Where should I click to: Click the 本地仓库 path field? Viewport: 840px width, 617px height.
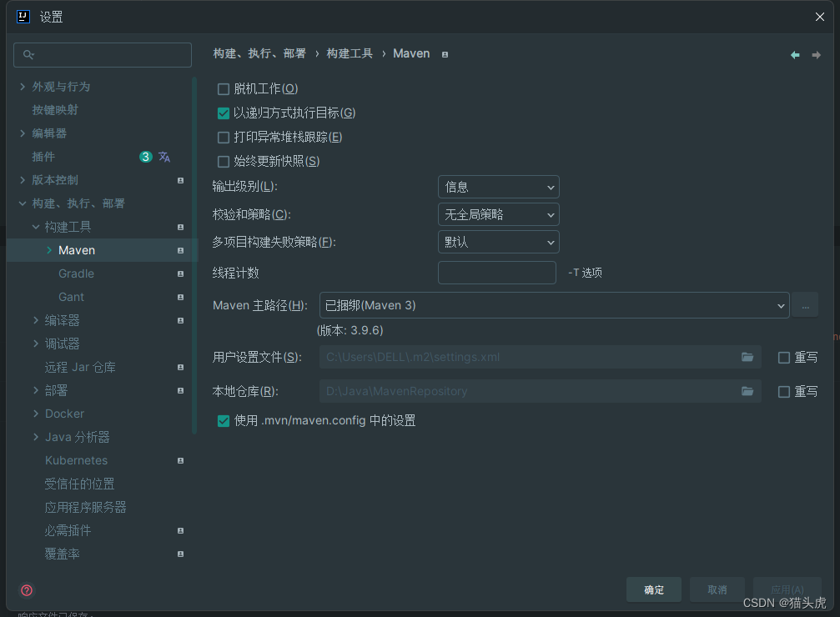coord(540,392)
